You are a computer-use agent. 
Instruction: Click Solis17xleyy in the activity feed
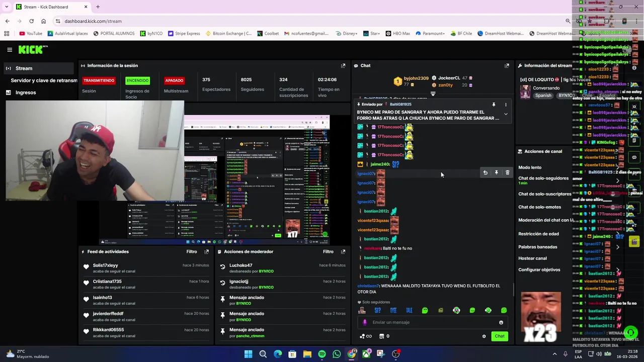click(x=105, y=265)
